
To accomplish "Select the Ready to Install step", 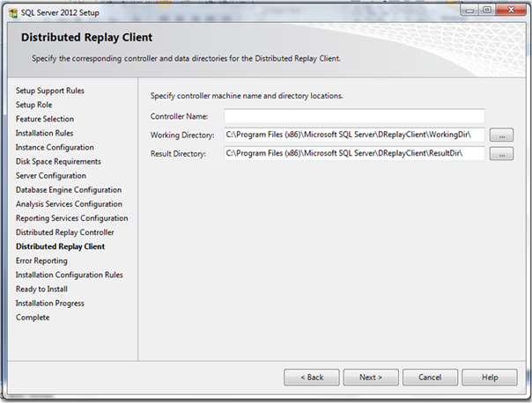I will click(x=41, y=289).
